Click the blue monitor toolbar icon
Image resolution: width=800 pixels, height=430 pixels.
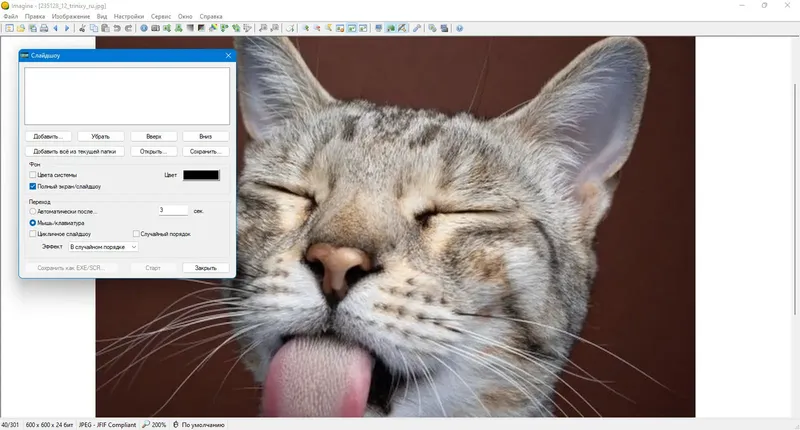point(379,28)
